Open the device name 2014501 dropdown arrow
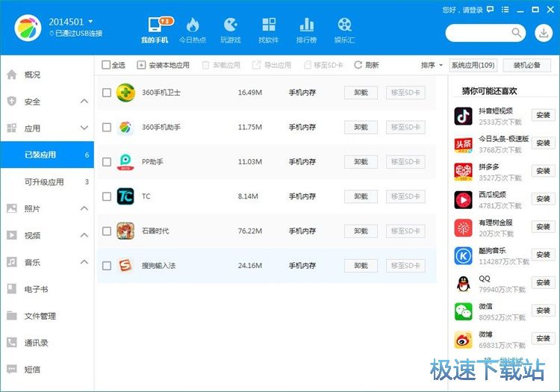The height and width of the screenshot is (392, 560). pos(90,22)
